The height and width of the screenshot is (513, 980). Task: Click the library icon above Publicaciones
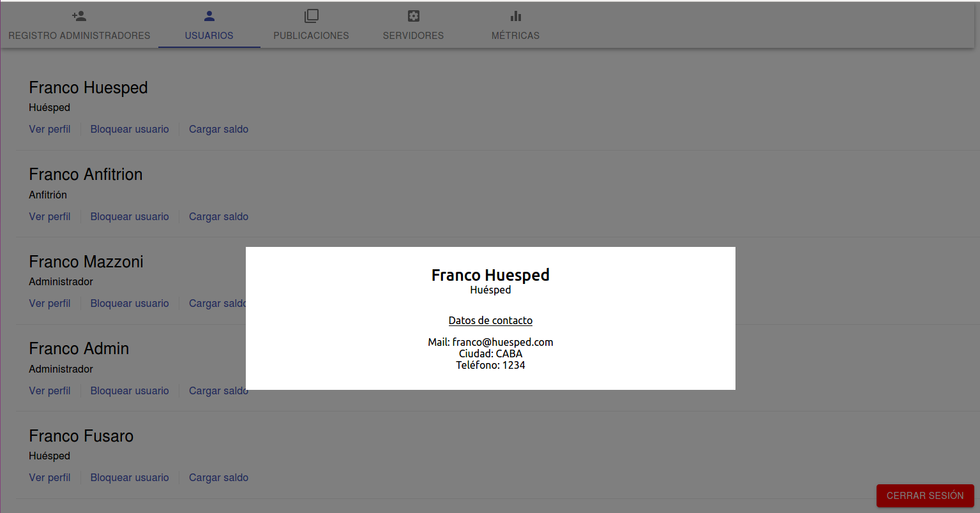(312, 16)
